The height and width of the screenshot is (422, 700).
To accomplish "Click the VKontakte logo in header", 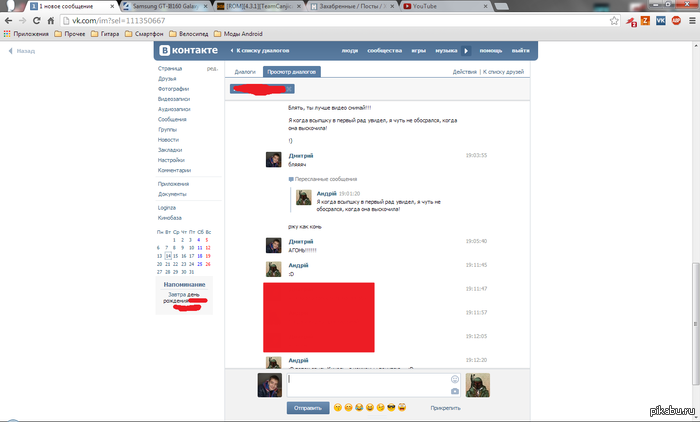I will point(187,50).
